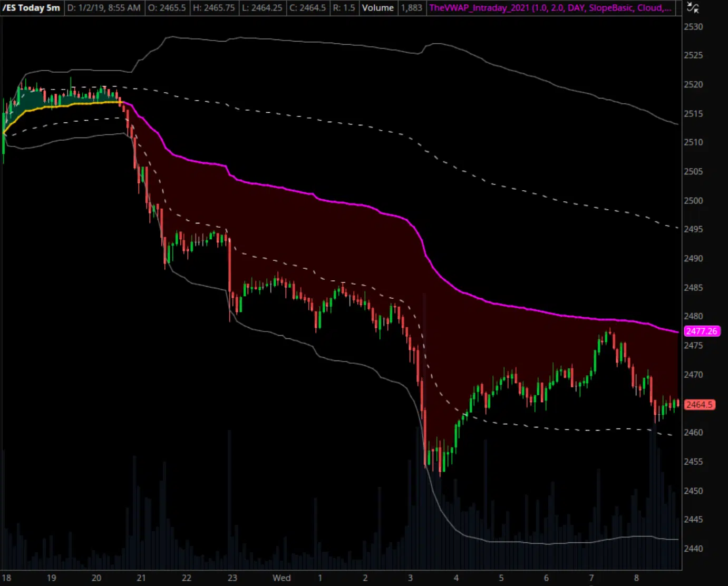The height and width of the screenshot is (586, 728).
Task: Click the range readout R: 1.5
Action: point(344,8)
